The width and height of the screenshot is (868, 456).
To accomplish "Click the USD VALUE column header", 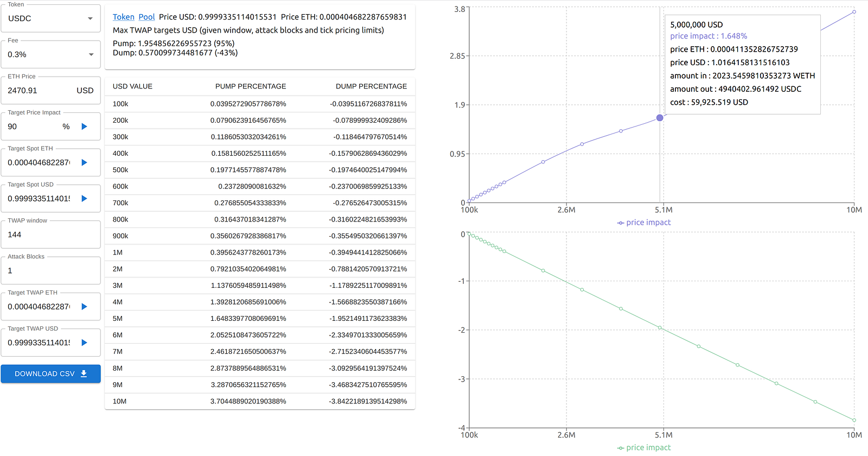I will (132, 86).
